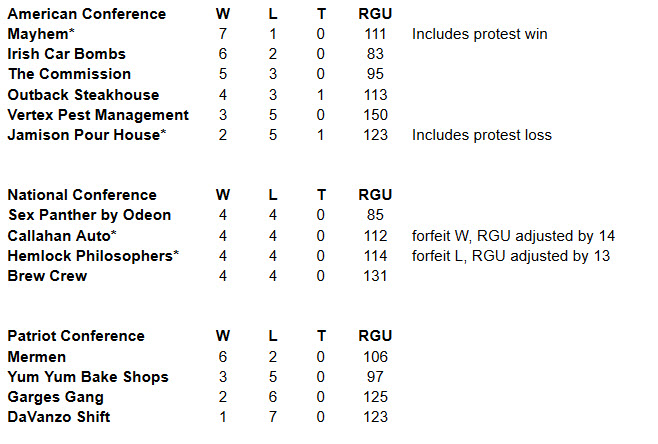Click 'forfeit W, RGU adjusted by 14' note
This screenshot has width=658, height=444.
(513, 235)
